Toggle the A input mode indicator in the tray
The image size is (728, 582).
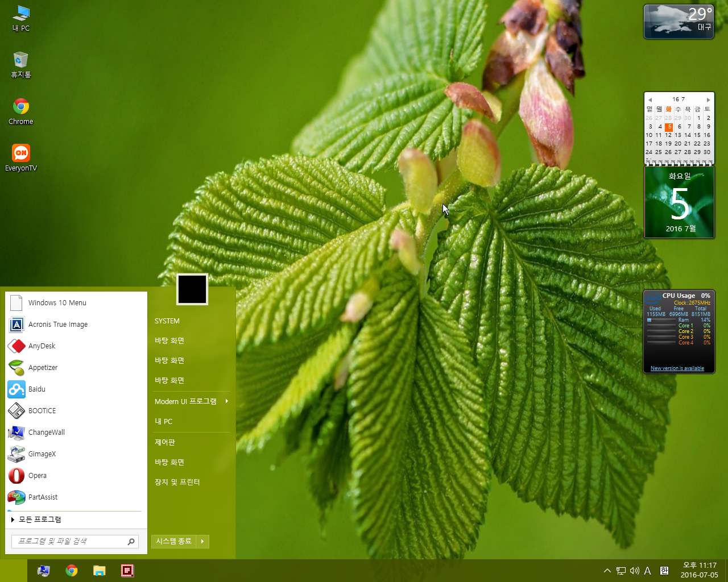648,571
